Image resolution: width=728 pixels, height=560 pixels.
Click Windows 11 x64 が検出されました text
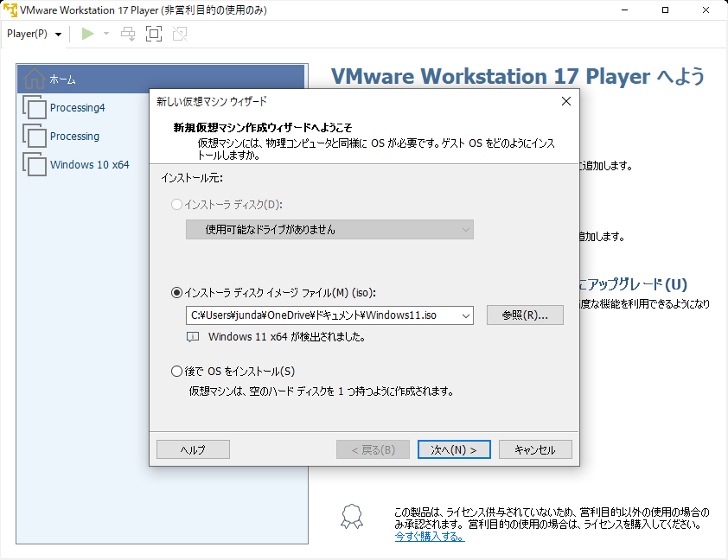pos(286,337)
